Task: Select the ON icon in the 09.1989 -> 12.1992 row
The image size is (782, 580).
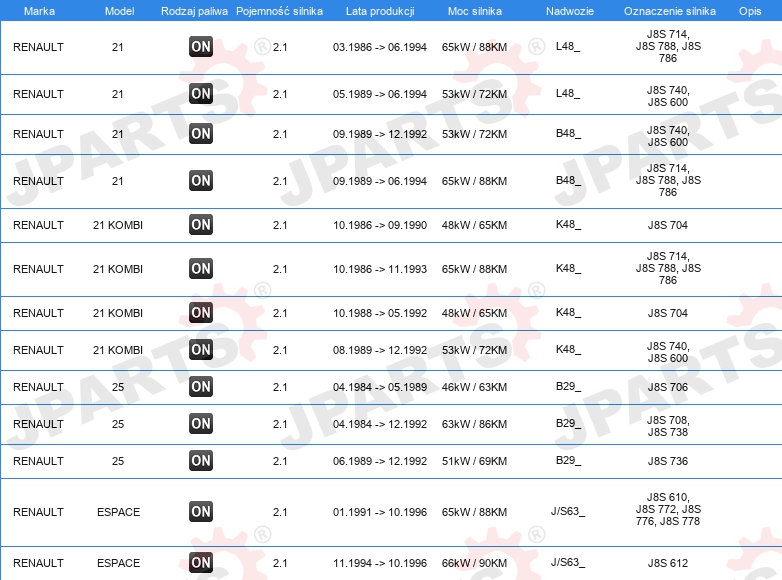Action: tap(201, 134)
